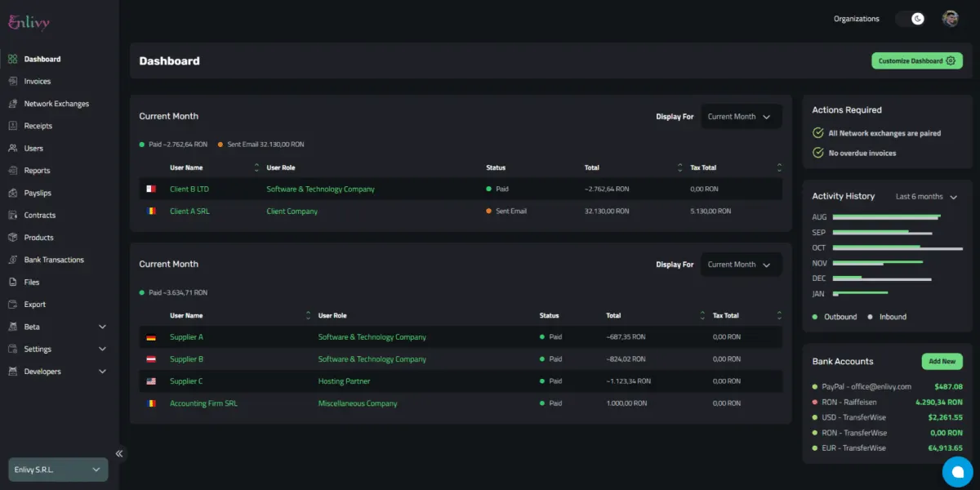Image resolution: width=980 pixels, height=490 pixels.
Task: Click the Romanian flag of Client A SRL
Action: point(150,212)
